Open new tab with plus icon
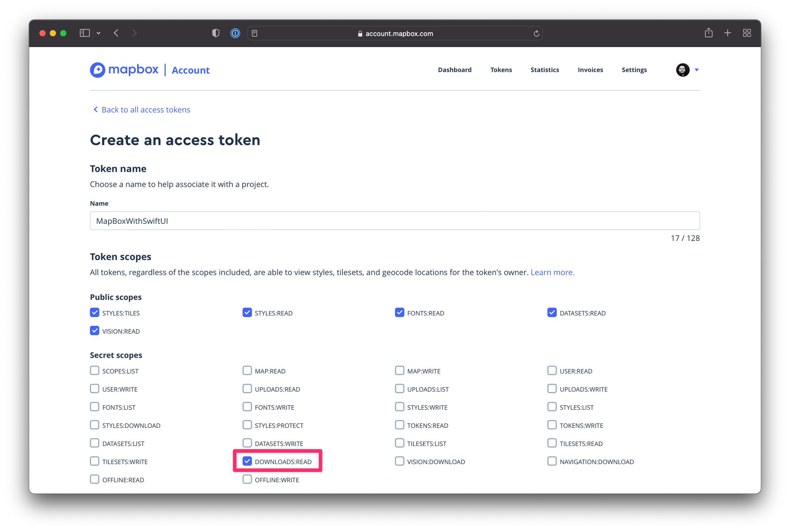Viewport: 790px width, 532px height. (728, 33)
